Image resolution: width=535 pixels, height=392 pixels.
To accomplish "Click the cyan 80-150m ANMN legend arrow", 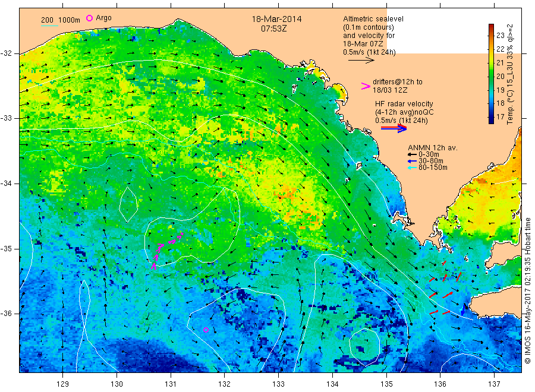I will coord(412,167).
